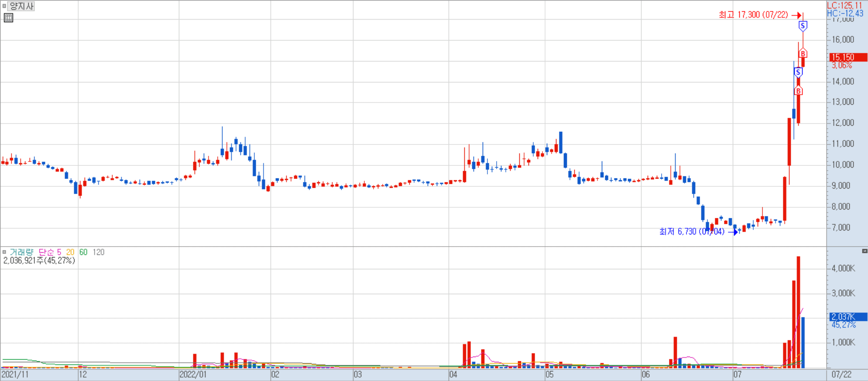Click the 9,000 price axis label
The image size is (868, 381).
pyautogui.click(x=841, y=186)
